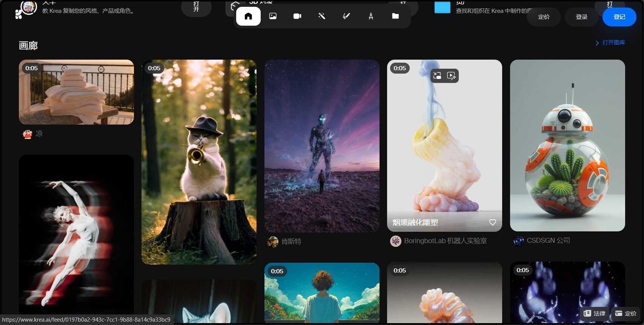Viewport: 644px width, 325px height.
Task: Click the 画廊 gallery heading
Action: coord(28,46)
